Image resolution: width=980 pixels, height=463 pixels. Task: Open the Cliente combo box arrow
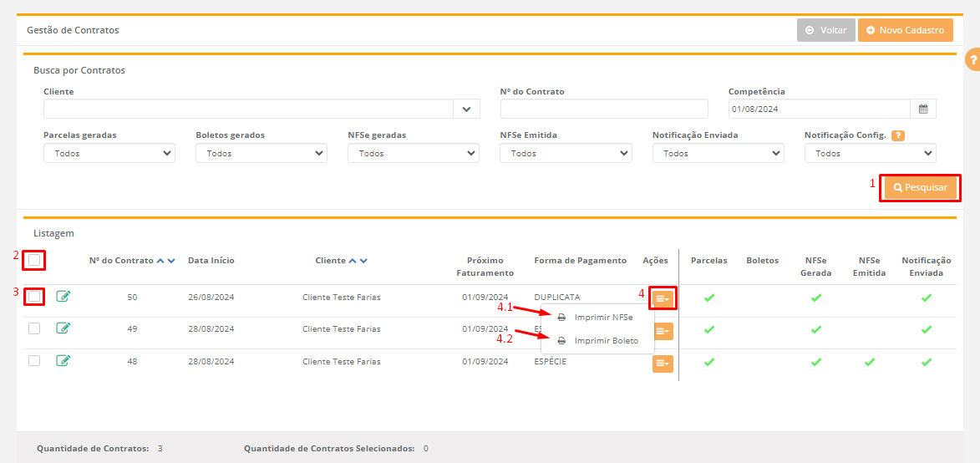pos(466,109)
